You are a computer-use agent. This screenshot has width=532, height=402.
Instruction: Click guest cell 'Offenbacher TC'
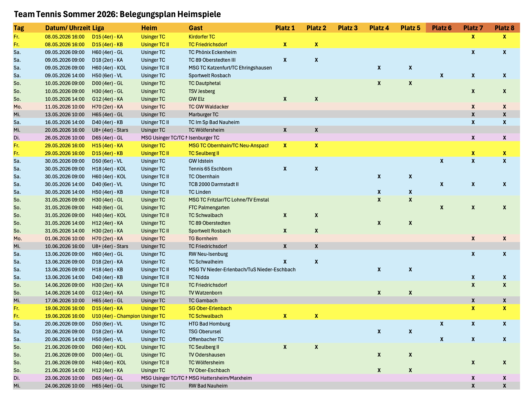[206, 339]
